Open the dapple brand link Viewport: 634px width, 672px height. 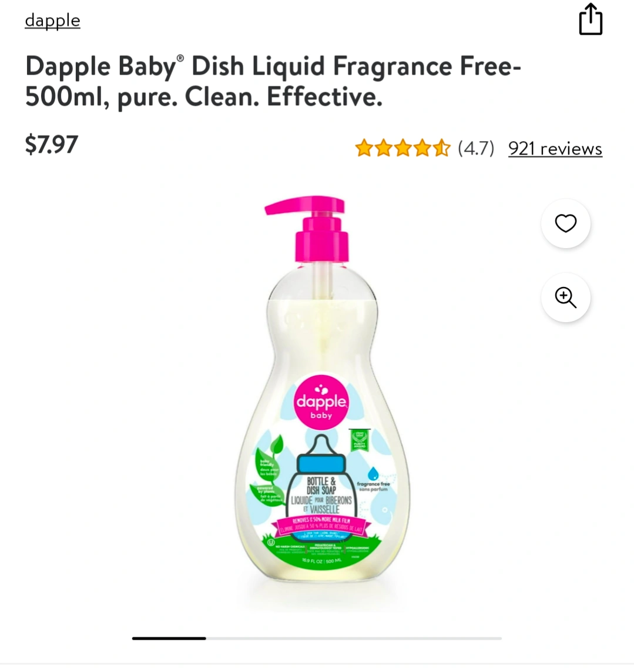tap(53, 21)
